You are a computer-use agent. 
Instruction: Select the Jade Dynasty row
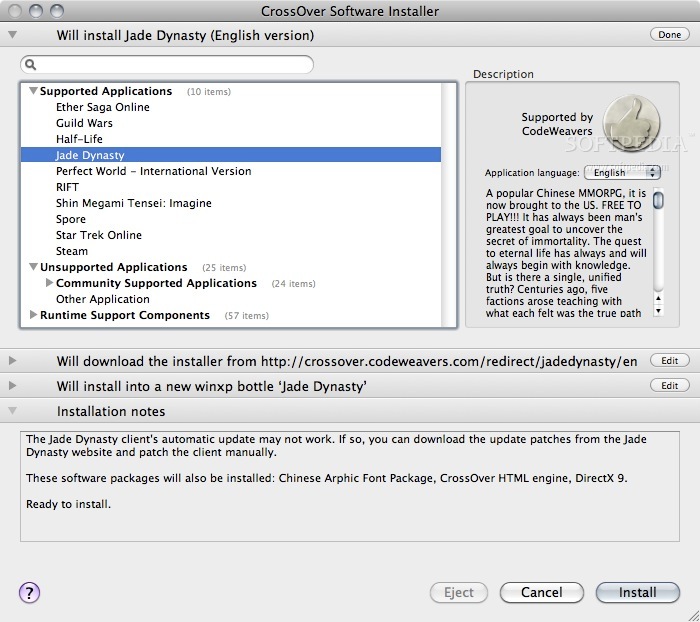click(231, 155)
